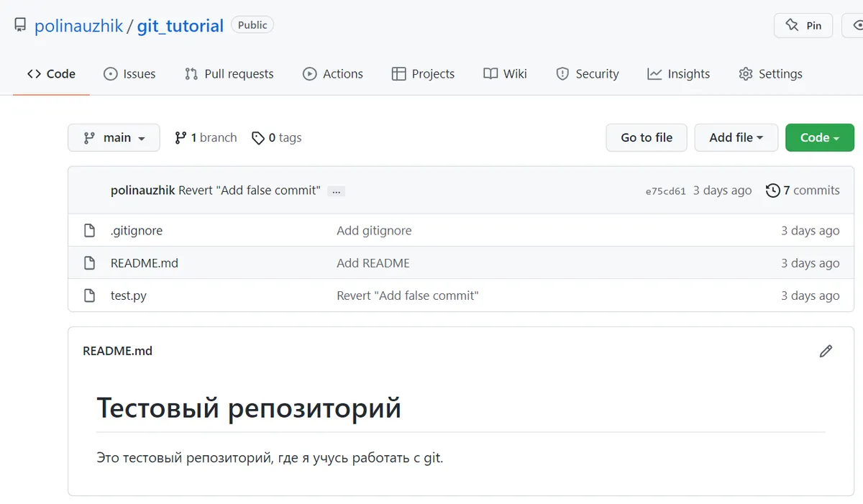View the Insights tab
Screen dimensions: 863x504
tap(678, 73)
